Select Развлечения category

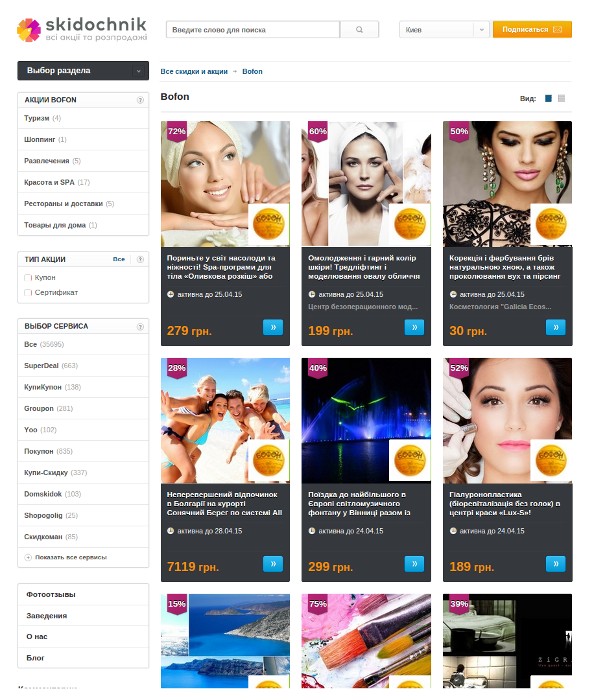click(83, 161)
